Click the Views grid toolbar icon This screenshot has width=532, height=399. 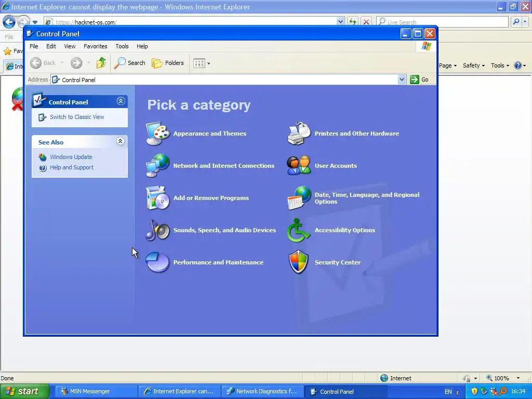pyautogui.click(x=199, y=63)
